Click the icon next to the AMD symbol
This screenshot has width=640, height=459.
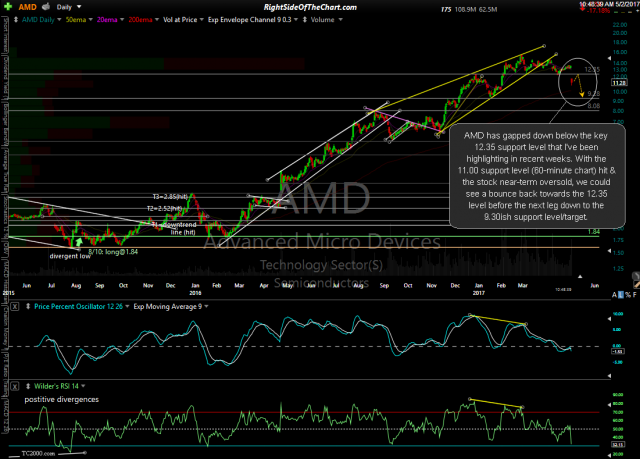[x=46, y=6]
